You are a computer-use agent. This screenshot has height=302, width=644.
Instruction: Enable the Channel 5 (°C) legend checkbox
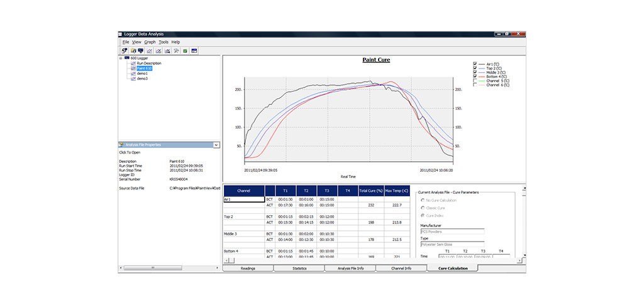tap(475, 81)
